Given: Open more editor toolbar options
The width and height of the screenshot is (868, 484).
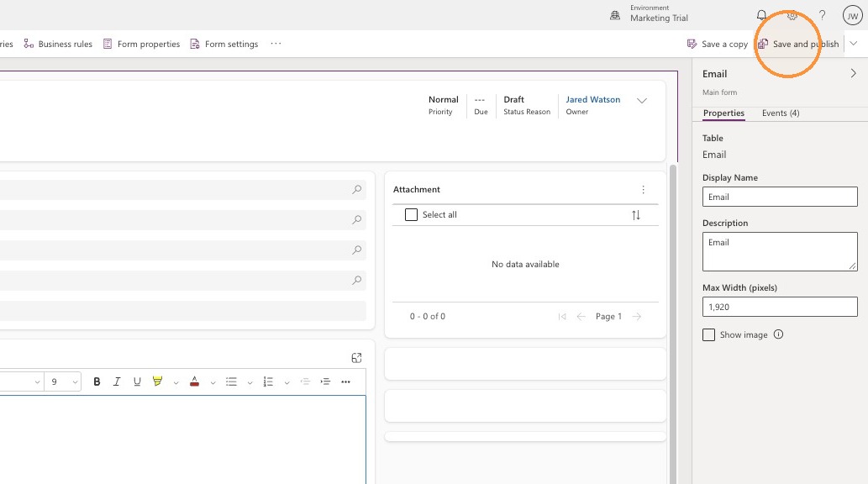Looking at the screenshot, I should tap(346, 381).
